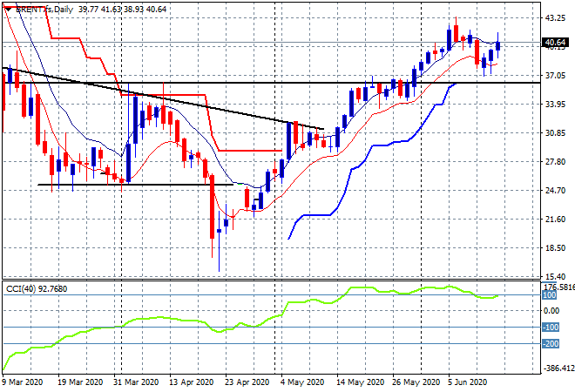Click the 30.85 price axis label
The height and width of the screenshot is (392, 575).
[555, 133]
